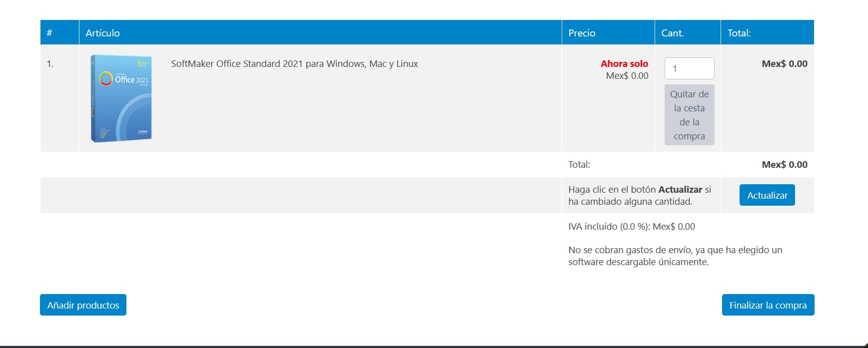868x348 pixels.
Task: Select product name SoftMaker Office Standard 2021 text
Action: [x=294, y=64]
